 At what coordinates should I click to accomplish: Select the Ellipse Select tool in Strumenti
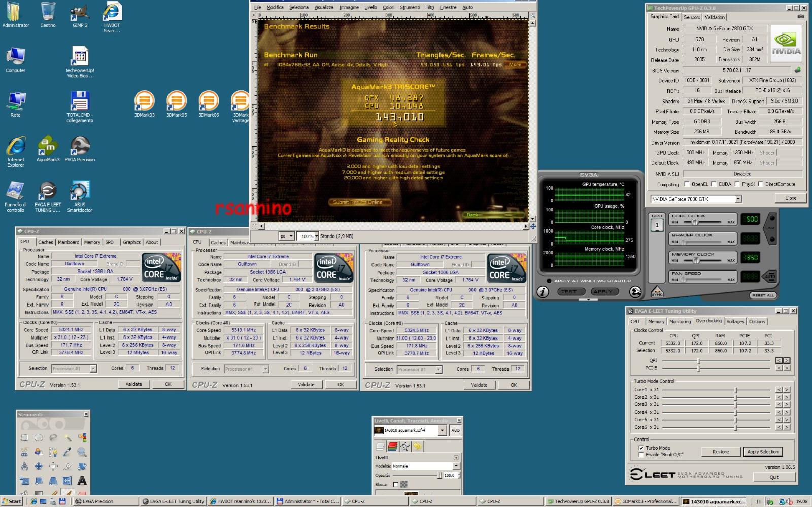[x=39, y=437]
